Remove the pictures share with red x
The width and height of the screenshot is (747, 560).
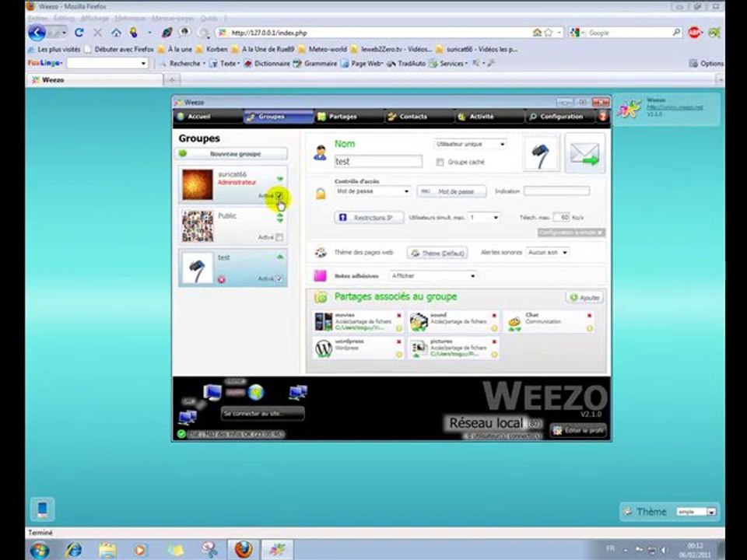[494, 342]
